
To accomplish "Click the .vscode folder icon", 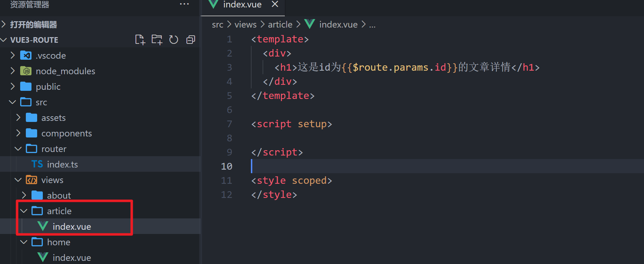I will pyautogui.click(x=26, y=55).
